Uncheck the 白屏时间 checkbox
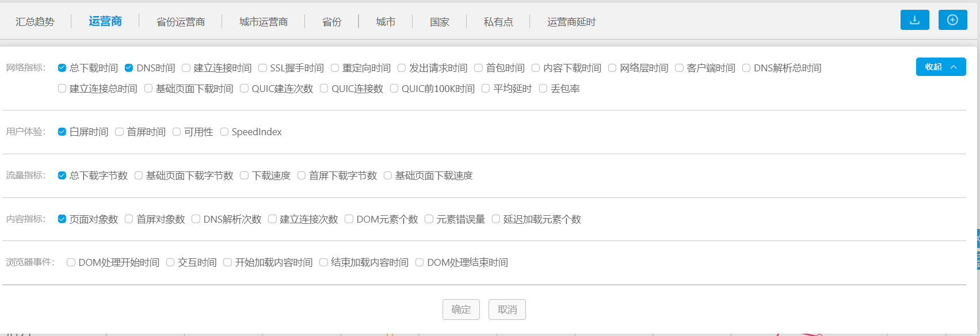Screen dimensions: 980x336 (62, 132)
